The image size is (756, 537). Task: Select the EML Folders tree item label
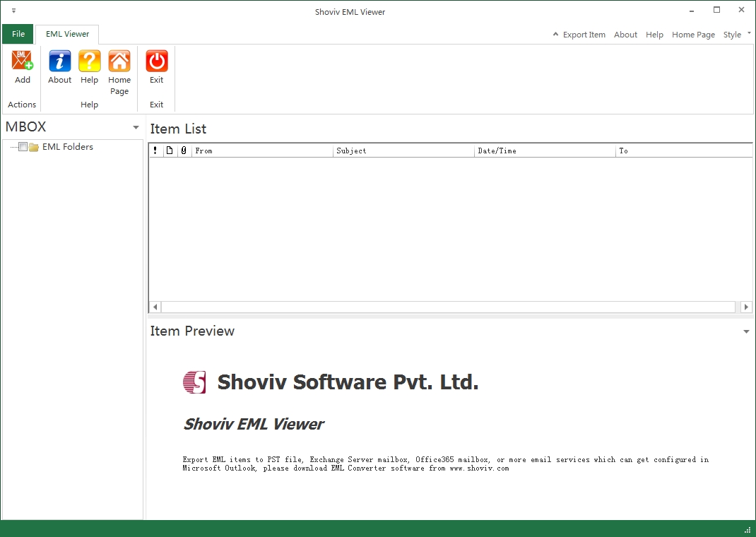click(x=68, y=147)
